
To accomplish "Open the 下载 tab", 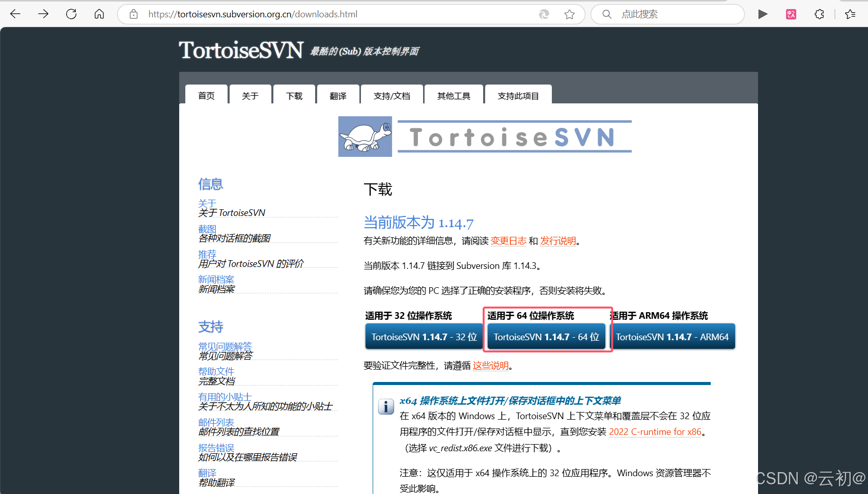I will (294, 95).
